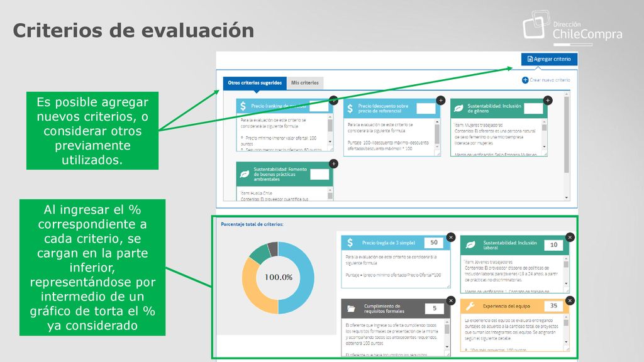Image resolution: width=644 pixels, height=362 pixels.
Task: Click plus icon beside Crear nuevo criterio
Action: click(525, 80)
